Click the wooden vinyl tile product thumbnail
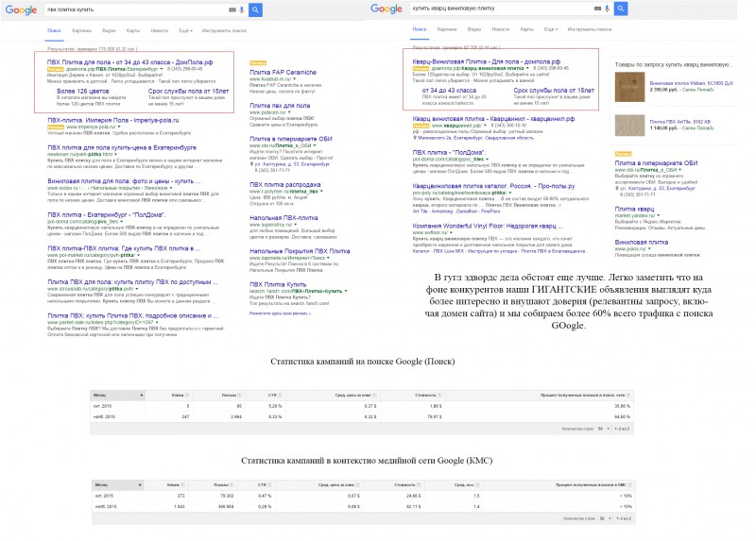The image size is (756, 541). click(629, 87)
